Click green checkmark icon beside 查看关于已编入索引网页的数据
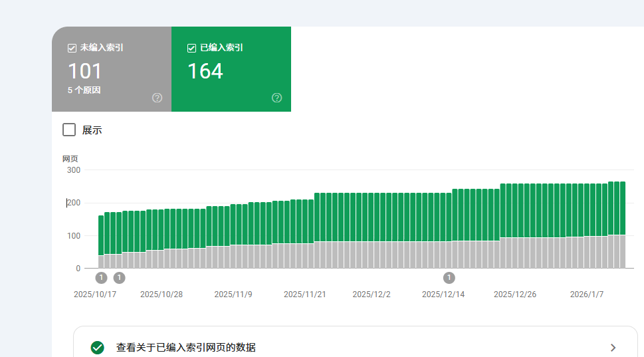Screen dimensions: 644x357 pos(98,347)
